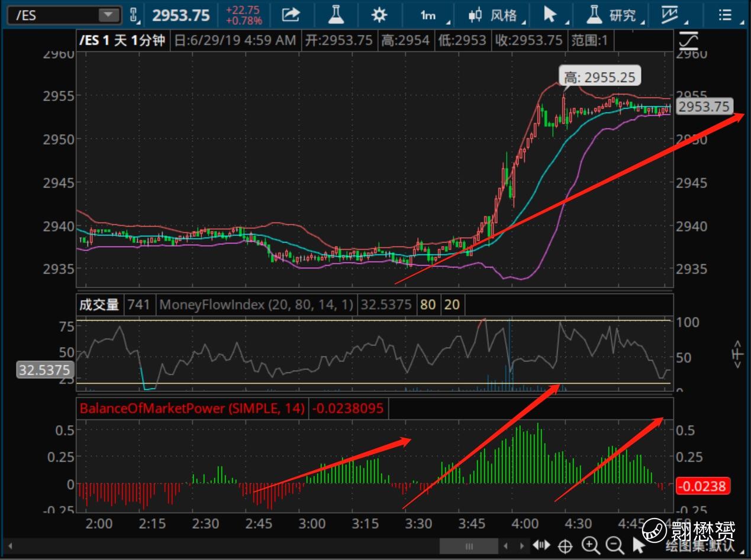Expand the 1m timeframe dropdown
751x560 pixels.
(x=431, y=15)
